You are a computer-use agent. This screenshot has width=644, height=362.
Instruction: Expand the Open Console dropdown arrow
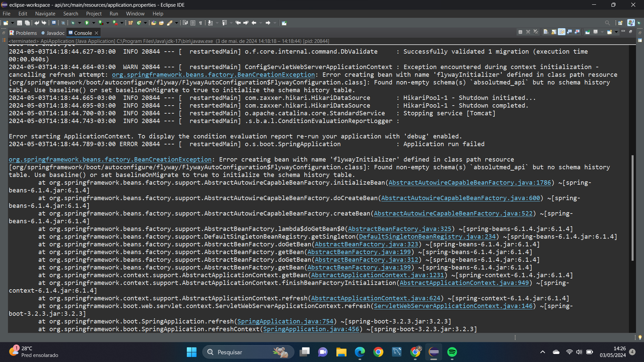[616, 32]
